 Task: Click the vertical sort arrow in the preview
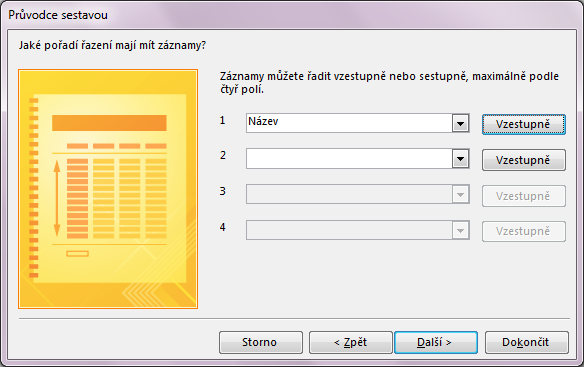pos(57,199)
